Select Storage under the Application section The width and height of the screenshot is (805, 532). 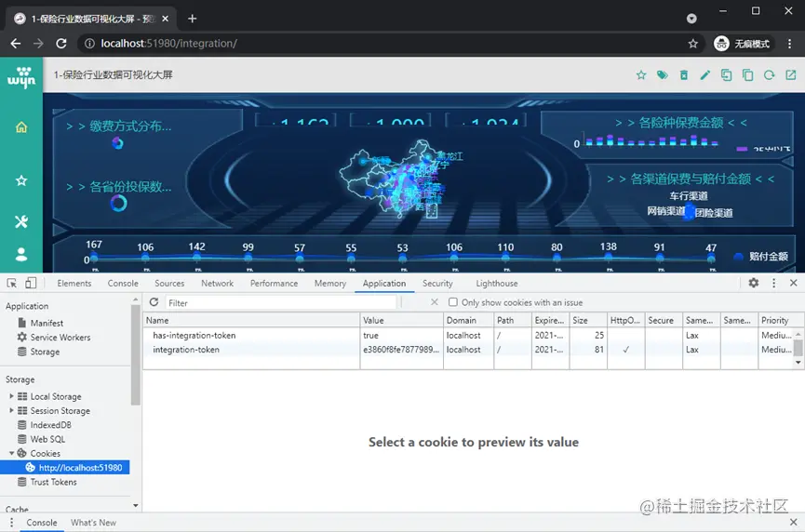(45, 352)
